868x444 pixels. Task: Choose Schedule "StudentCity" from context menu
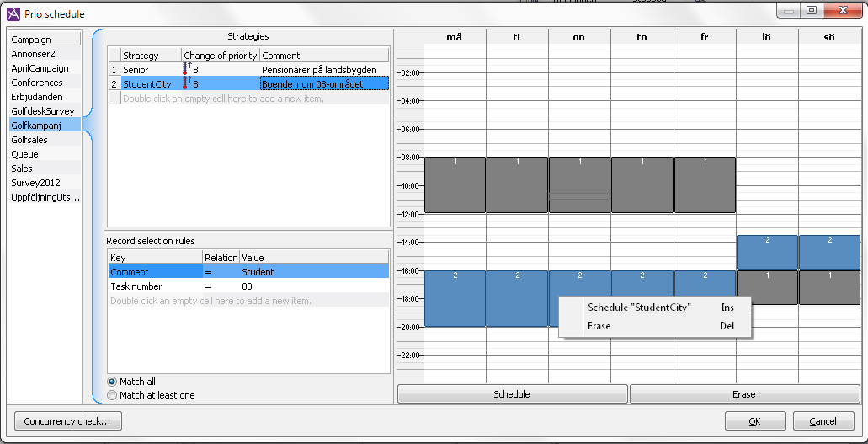[x=638, y=308]
